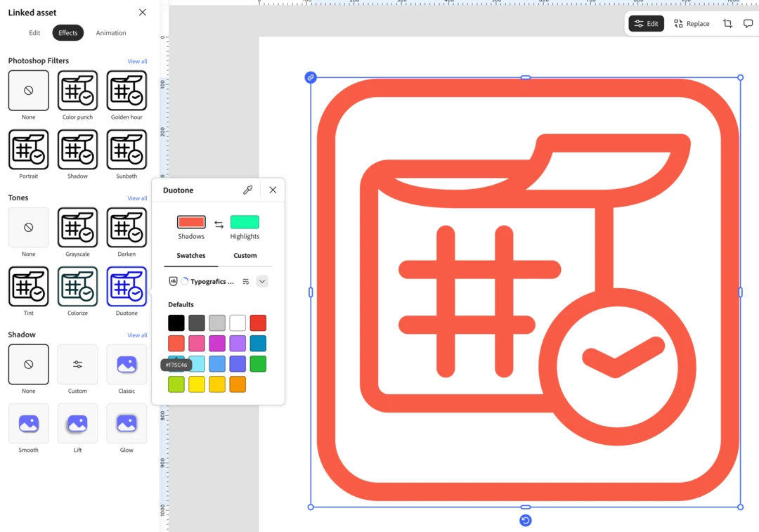Click the hashtag clock image on canvas
759x532 pixels.
click(526, 292)
